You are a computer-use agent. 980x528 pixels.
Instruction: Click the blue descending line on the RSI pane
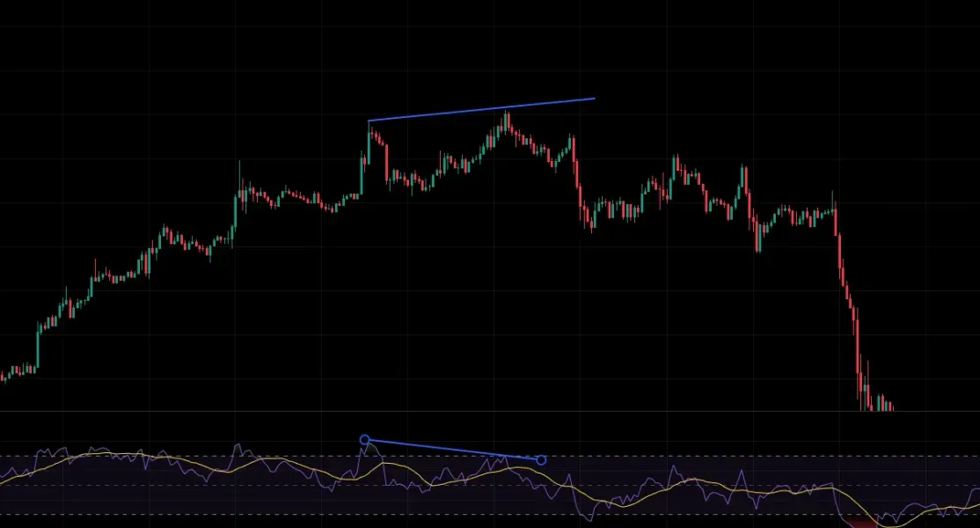coord(453,450)
